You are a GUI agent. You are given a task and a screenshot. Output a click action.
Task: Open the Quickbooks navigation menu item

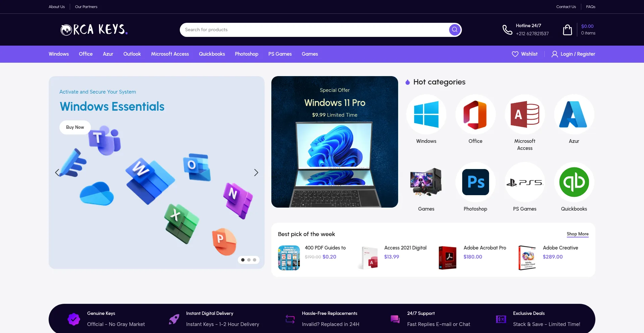pyautogui.click(x=212, y=54)
